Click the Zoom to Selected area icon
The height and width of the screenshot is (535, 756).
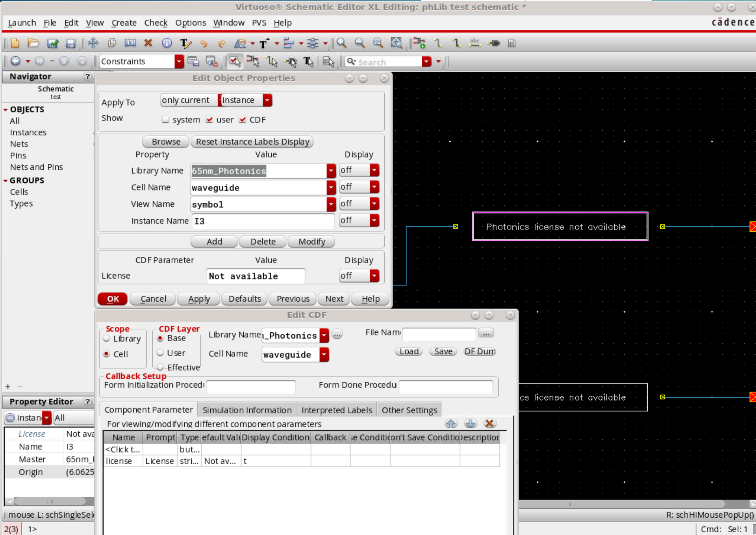click(396, 43)
